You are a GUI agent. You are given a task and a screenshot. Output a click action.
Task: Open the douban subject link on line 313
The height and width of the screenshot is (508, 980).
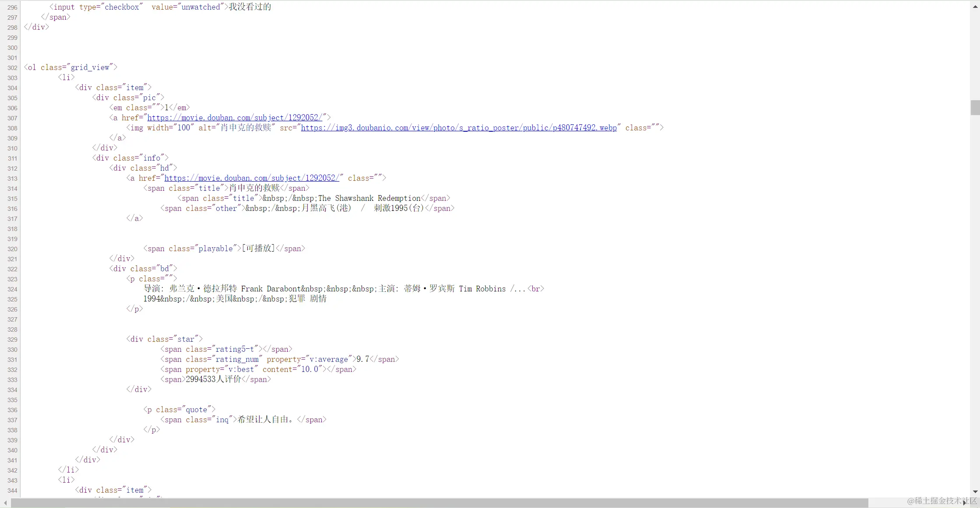pyautogui.click(x=252, y=178)
